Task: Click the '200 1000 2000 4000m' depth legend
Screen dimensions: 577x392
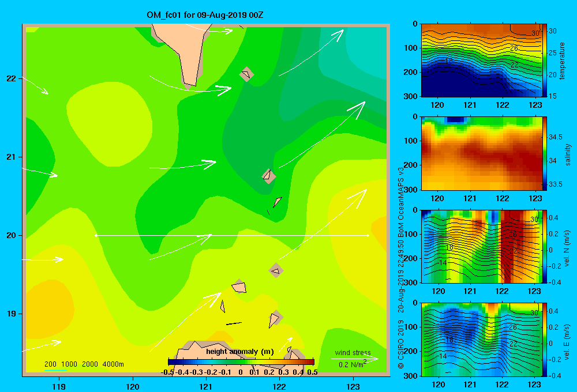Action: tap(84, 364)
